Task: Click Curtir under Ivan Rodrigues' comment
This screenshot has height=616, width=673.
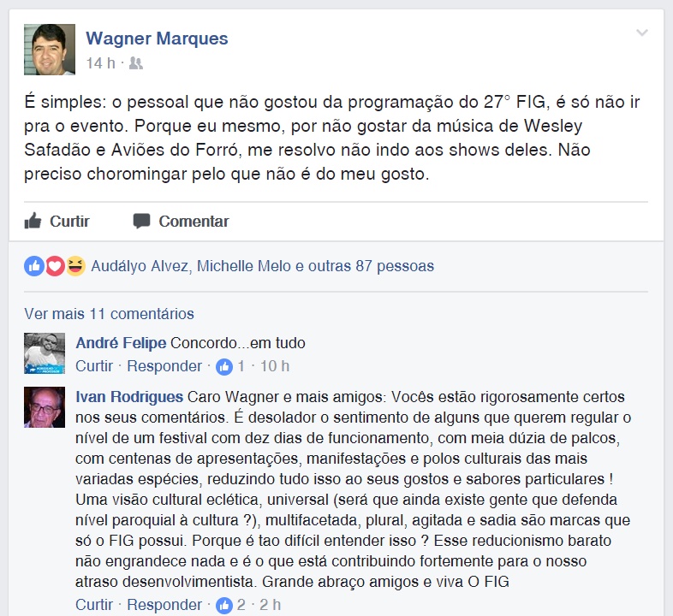Action: [94, 604]
